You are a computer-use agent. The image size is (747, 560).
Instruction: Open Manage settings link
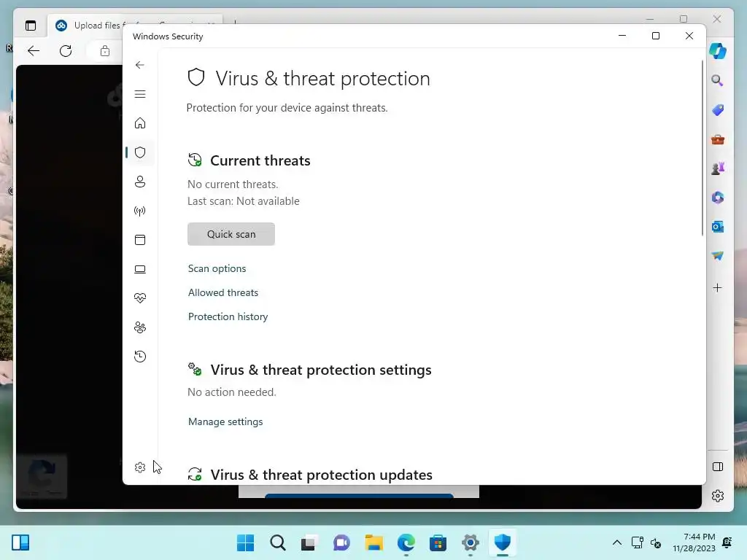pyautogui.click(x=225, y=421)
